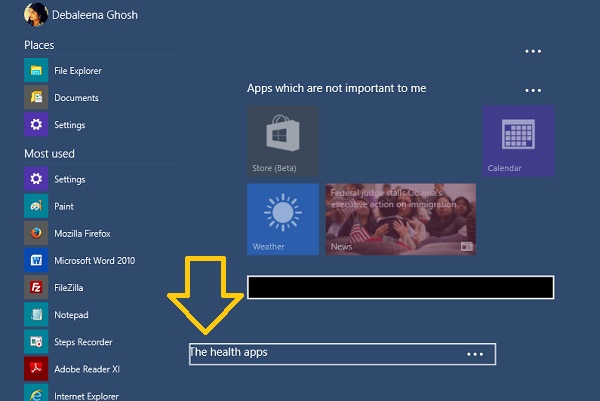Click the Steps Recorder label
The width and height of the screenshot is (600, 401).
[83, 342]
